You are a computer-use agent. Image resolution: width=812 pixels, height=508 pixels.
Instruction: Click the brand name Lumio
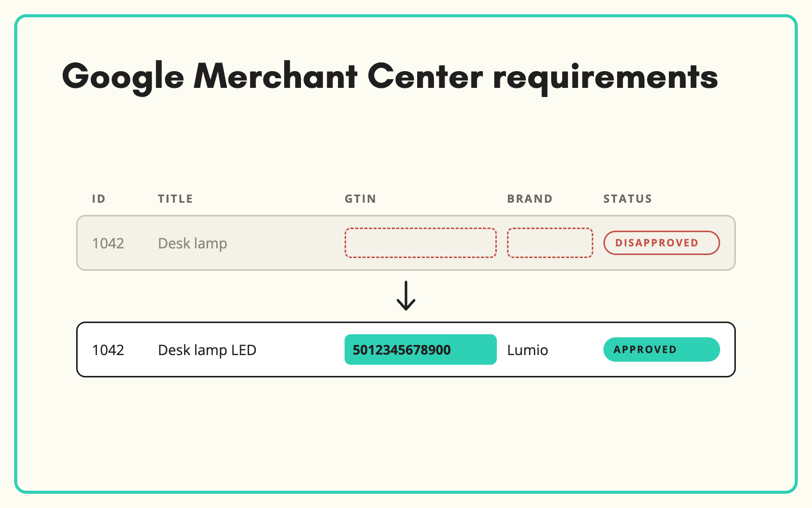[x=528, y=350]
